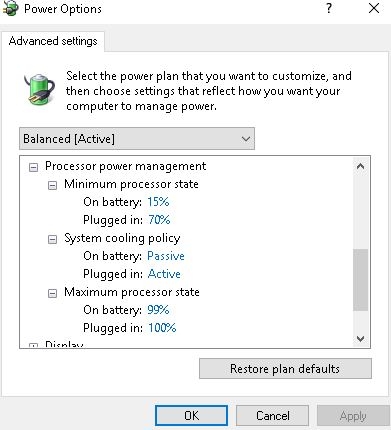Click the Cancel button
The image size is (391, 430).
click(272, 416)
